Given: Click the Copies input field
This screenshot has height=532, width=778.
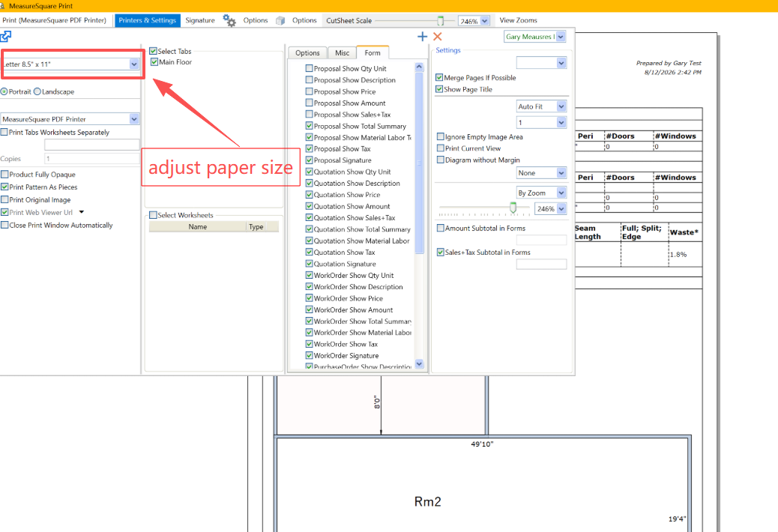Looking at the screenshot, I should (x=91, y=159).
